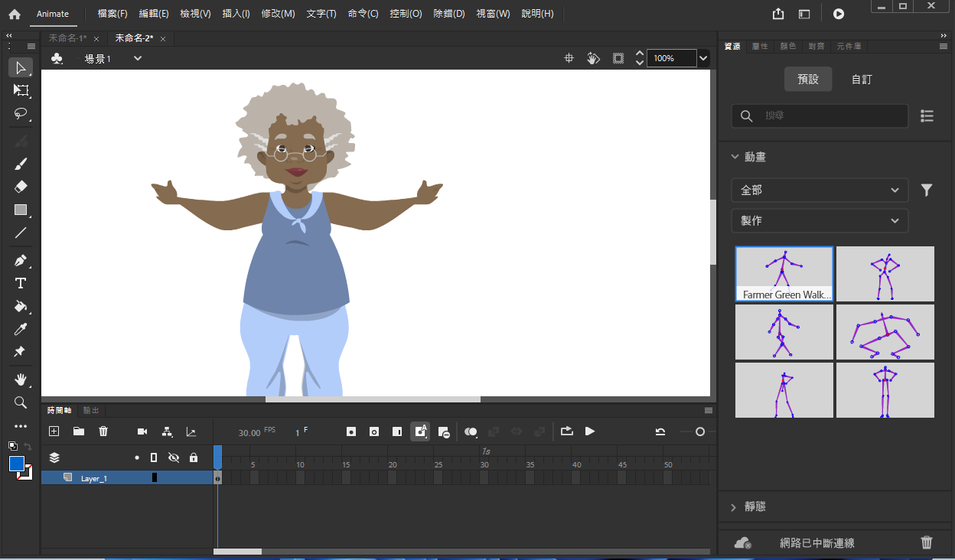The width and height of the screenshot is (955, 560).
Task: Open the 修改(M) menu
Action: [278, 14]
